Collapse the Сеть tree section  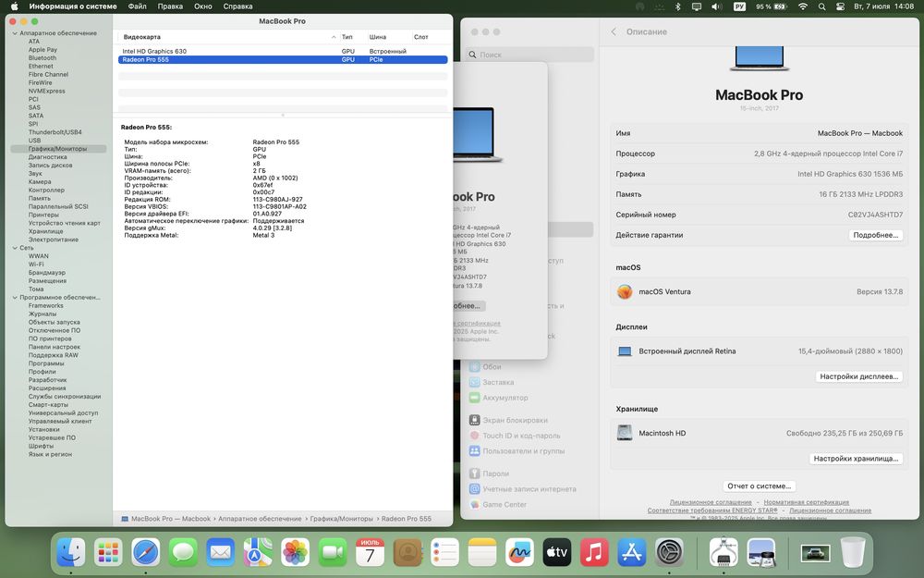tap(15, 248)
